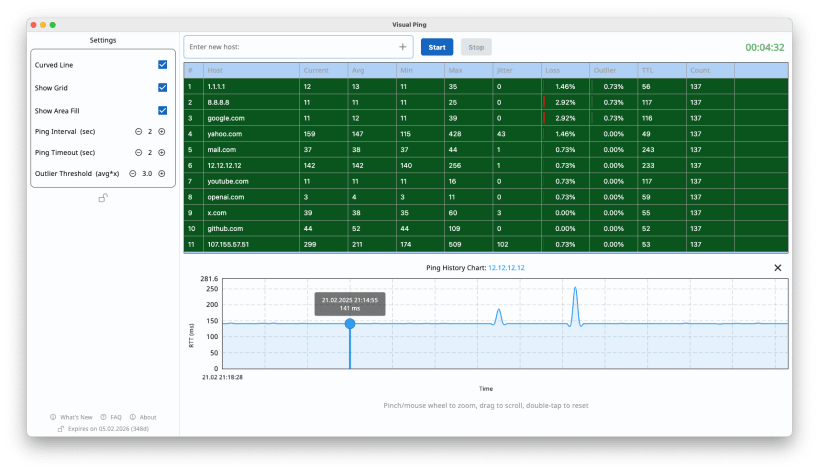Screen dimensions: 819x472
Task: Click the blue chart marker dot
Action: click(x=350, y=324)
